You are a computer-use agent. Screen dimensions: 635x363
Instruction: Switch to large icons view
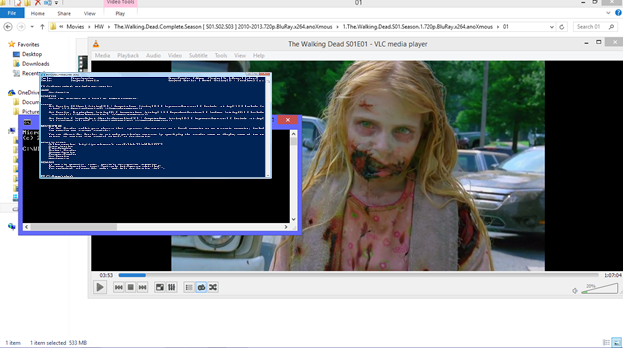point(617,343)
